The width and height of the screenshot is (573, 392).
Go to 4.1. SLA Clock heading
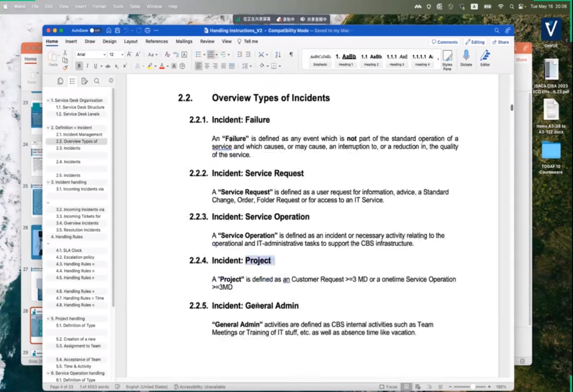pos(69,250)
